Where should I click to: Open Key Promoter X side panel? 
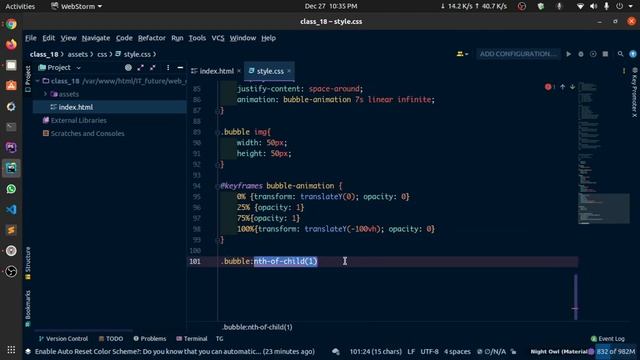[634, 93]
